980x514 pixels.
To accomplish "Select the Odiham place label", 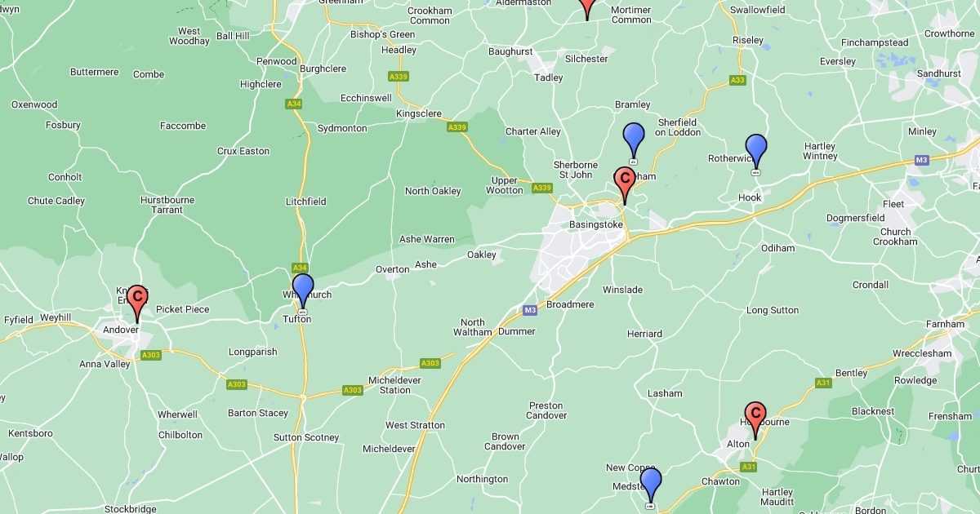I will point(777,247).
